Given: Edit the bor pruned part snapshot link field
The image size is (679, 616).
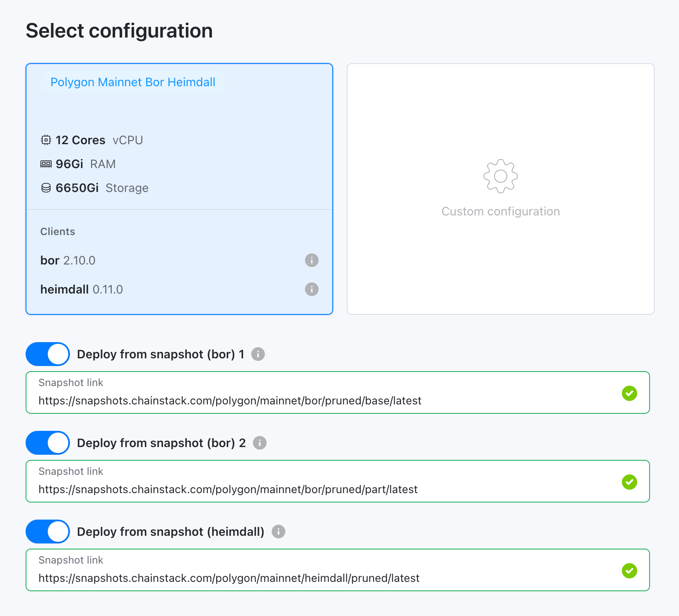Looking at the screenshot, I should point(338,481).
